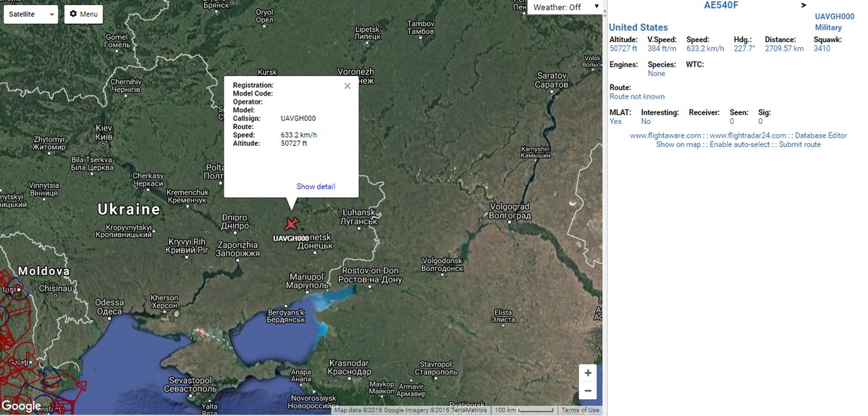This screenshot has width=868, height=416.
Task: Click the Krasnodar city label
Action: pos(350,367)
